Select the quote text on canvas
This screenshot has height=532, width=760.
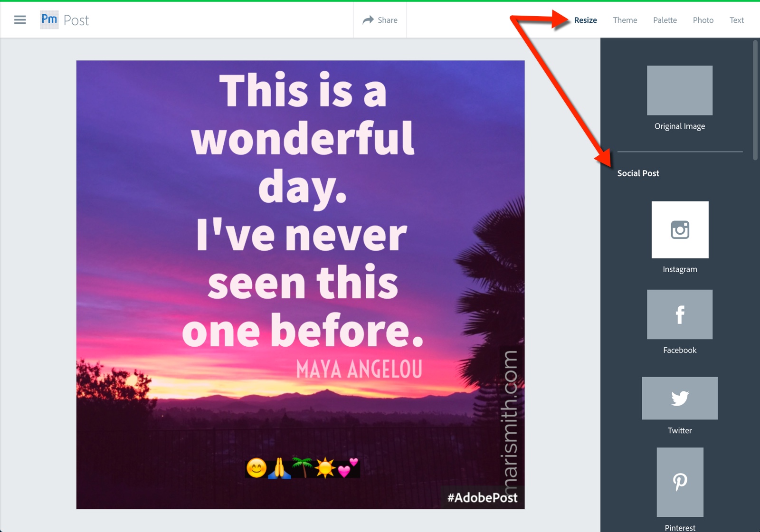pos(303,211)
